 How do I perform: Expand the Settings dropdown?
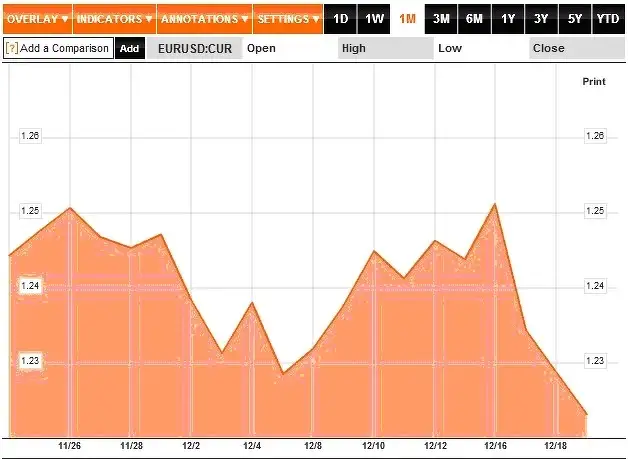288,19
